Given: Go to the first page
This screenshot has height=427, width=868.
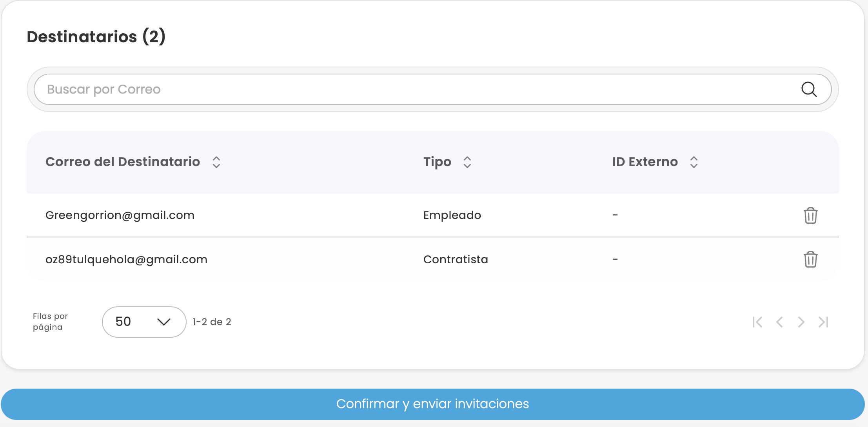Looking at the screenshot, I should click(757, 322).
